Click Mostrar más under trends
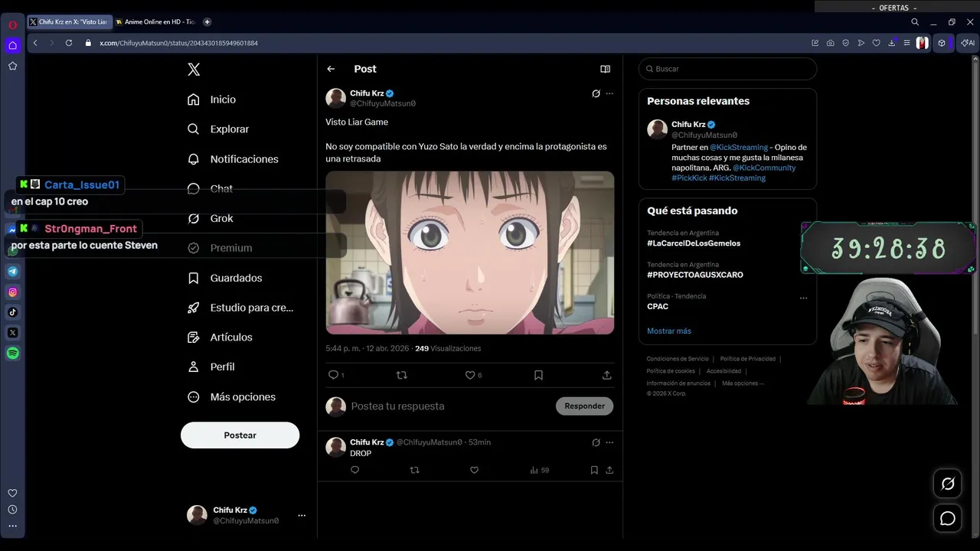 (669, 331)
